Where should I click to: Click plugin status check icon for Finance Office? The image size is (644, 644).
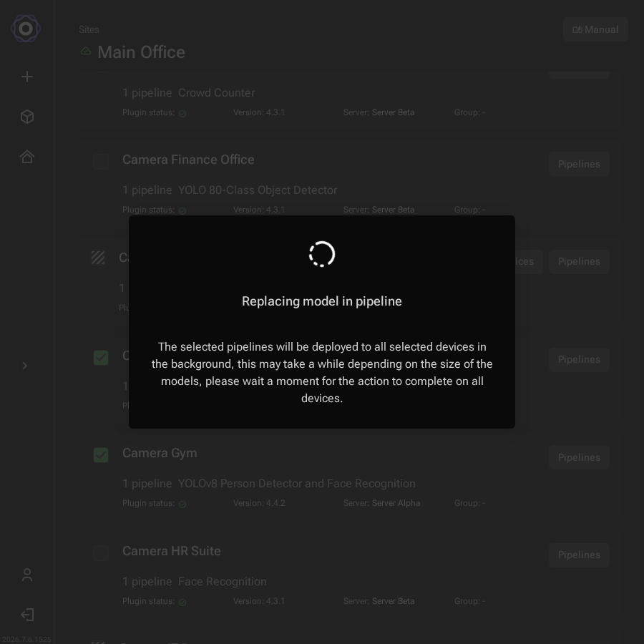tap(182, 210)
